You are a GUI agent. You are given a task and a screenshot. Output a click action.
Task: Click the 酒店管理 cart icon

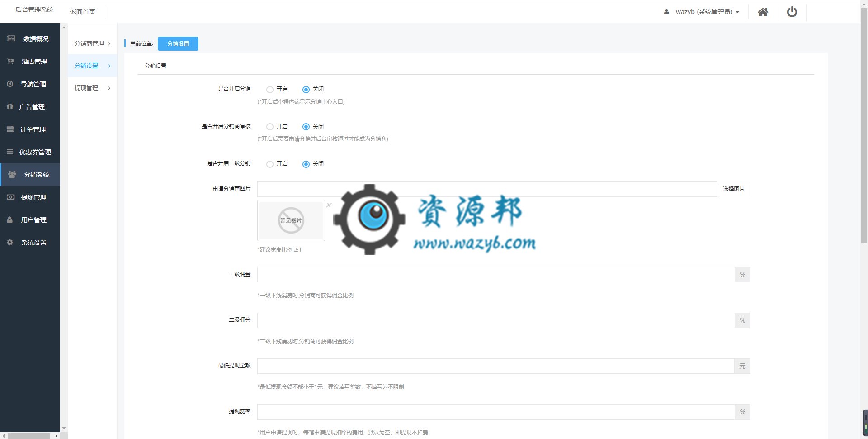click(10, 61)
